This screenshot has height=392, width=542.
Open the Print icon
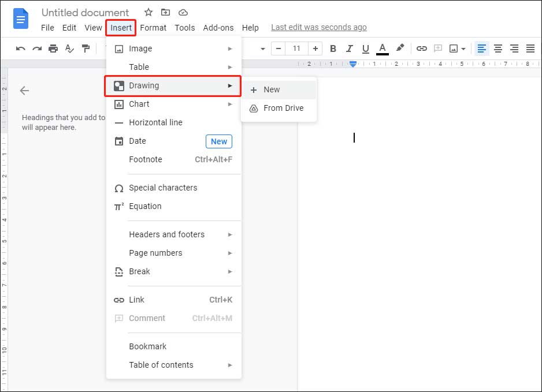53,48
